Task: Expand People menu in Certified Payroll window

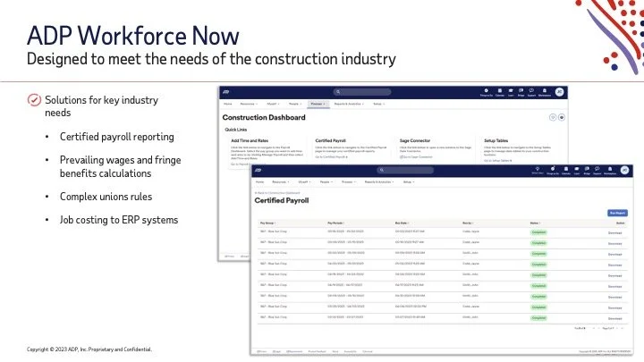Action: pos(326,181)
